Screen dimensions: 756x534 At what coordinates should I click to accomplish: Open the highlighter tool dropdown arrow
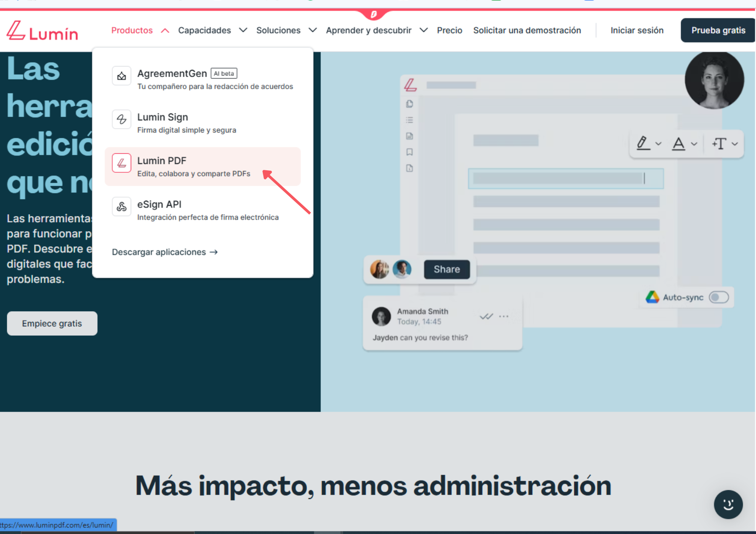click(658, 144)
